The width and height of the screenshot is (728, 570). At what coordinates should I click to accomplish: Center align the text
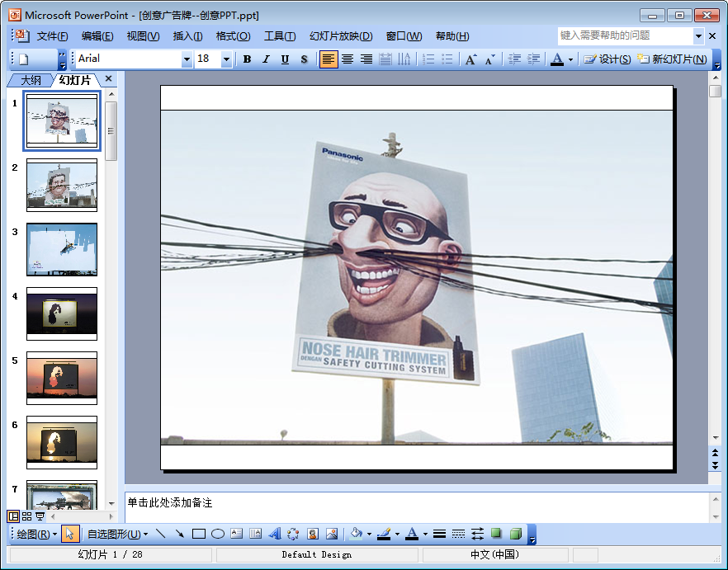[347, 59]
